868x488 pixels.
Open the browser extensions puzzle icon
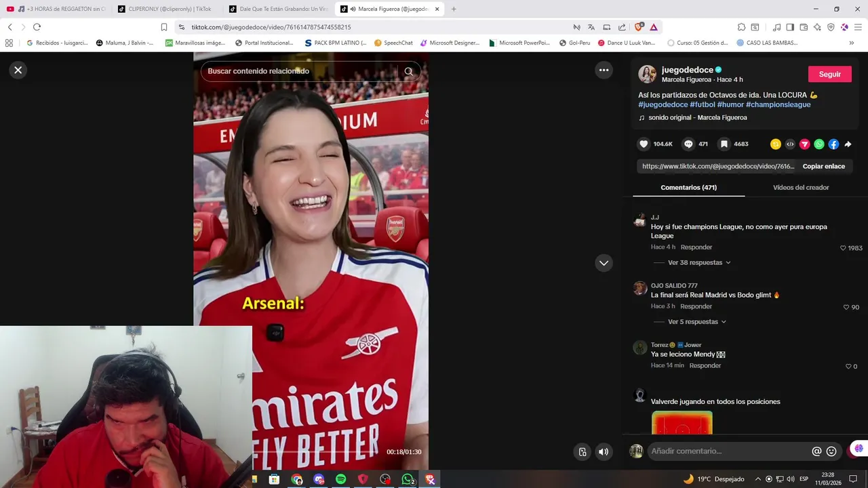pyautogui.click(x=741, y=27)
